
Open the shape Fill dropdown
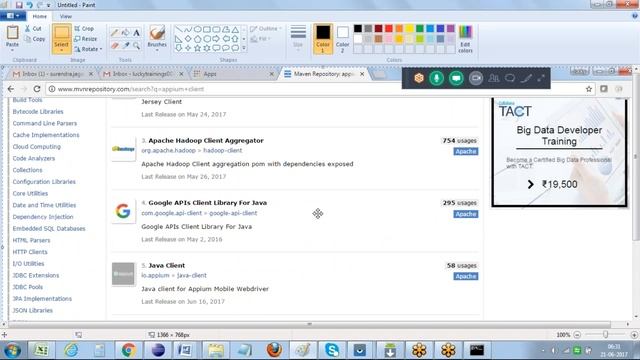pyautogui.click(x=260, y=39)
